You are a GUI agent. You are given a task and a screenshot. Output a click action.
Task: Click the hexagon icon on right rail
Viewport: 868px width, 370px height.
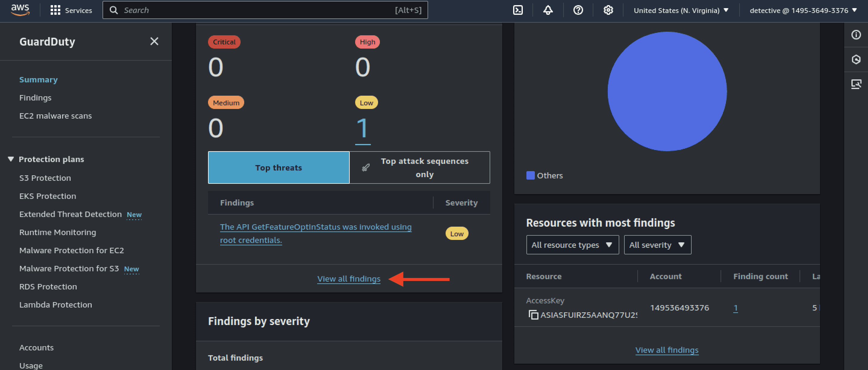point(856,59)
